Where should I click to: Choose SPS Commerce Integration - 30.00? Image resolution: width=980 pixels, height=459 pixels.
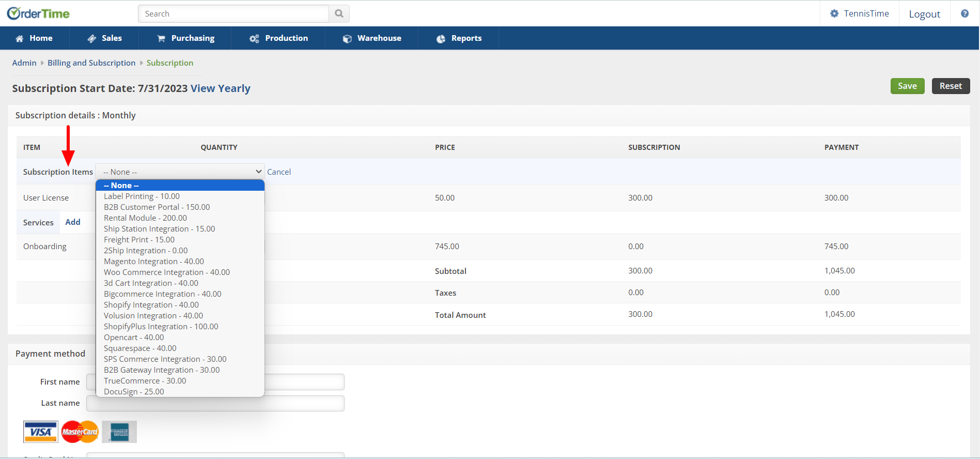(180, 359)
